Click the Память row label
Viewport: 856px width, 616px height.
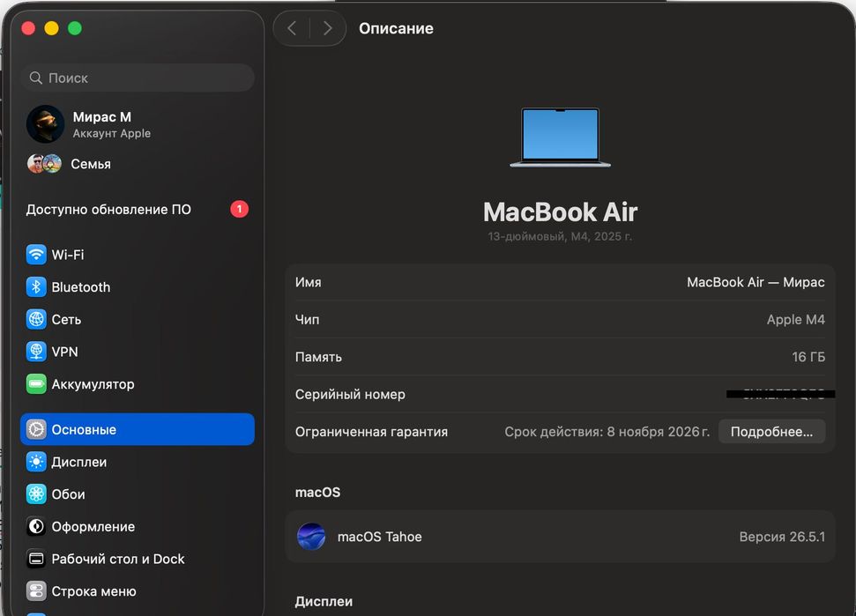point(318,357)
